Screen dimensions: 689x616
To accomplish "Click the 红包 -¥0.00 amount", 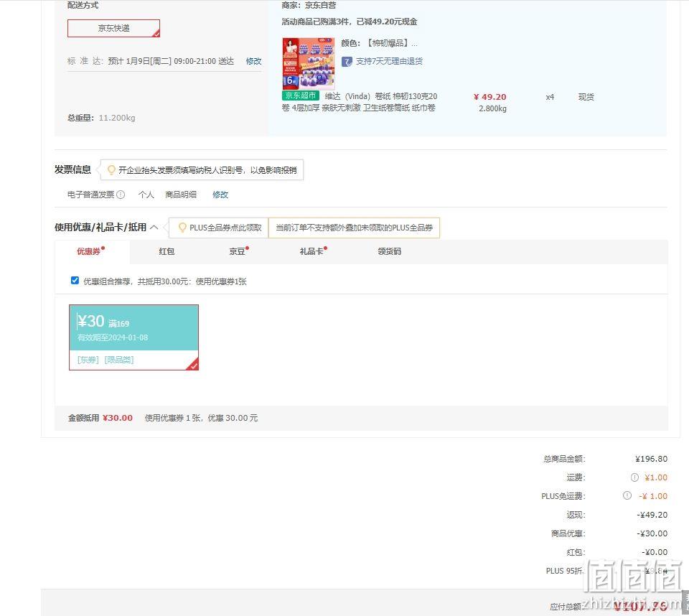I will [655, 552].
